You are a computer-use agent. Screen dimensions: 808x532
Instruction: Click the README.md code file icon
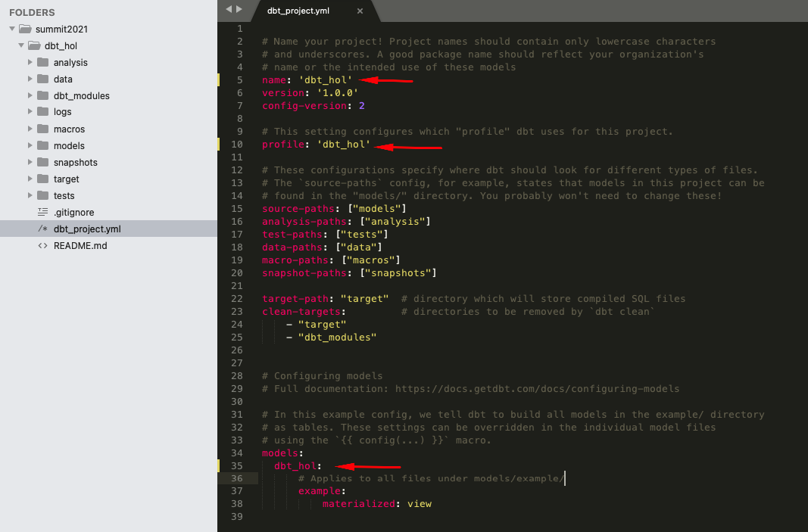[43, 245]
